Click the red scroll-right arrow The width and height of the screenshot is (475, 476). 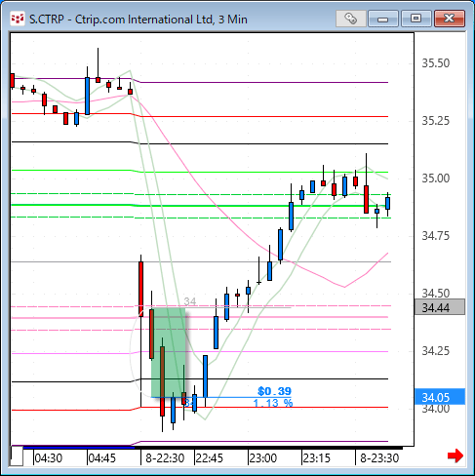click(455, 456)
